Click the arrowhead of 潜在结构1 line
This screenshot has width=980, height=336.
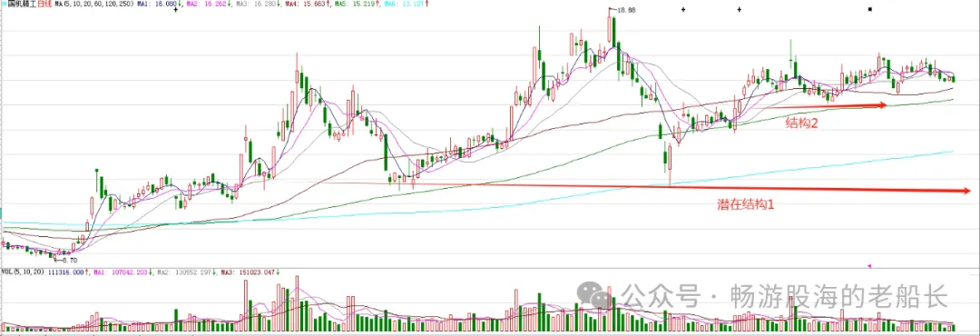[966, 191]
